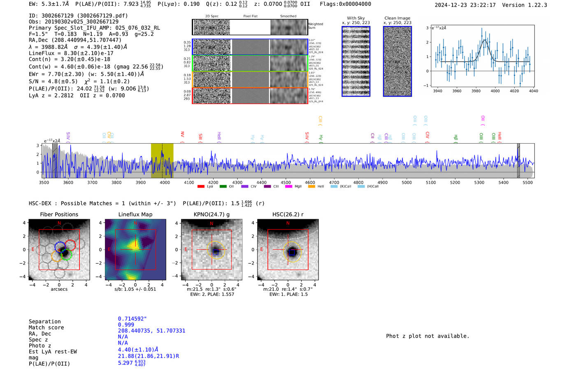
Task: Select the blue-bordered fiber spectrum row
Action: pos(250,47)
